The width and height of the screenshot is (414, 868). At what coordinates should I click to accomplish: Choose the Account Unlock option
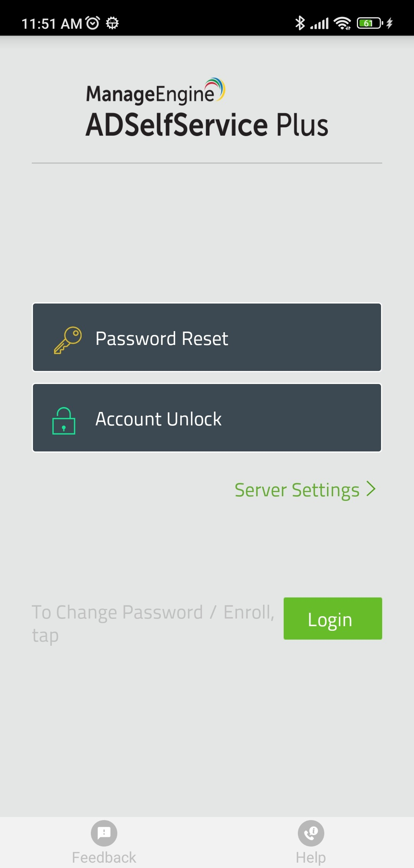click(x=207, y=418)
